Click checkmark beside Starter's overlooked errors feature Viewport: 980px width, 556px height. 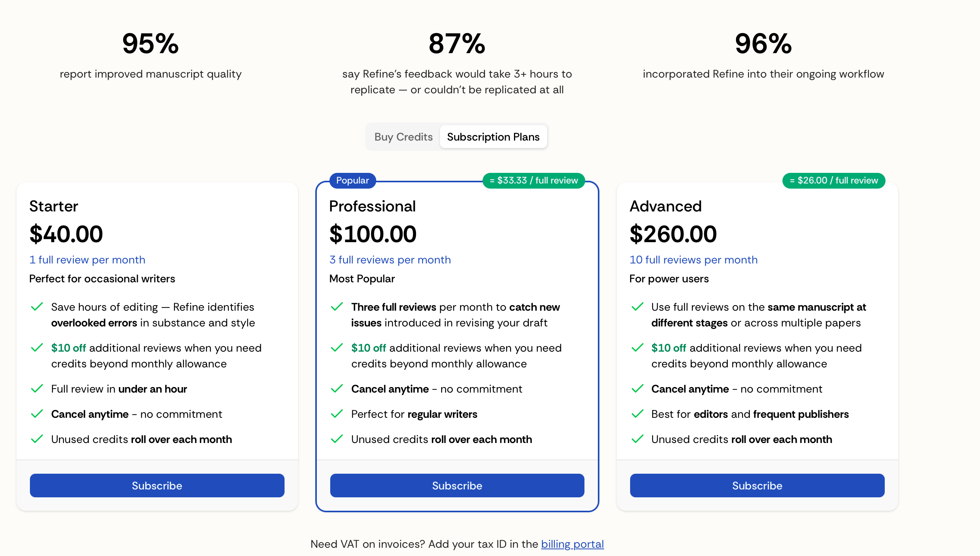[x=37, y=307]
